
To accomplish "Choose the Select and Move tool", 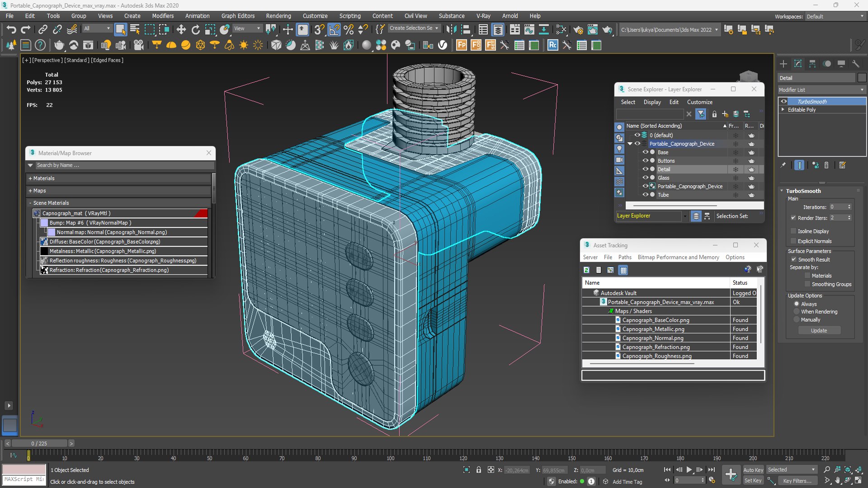I will (181, 30).
